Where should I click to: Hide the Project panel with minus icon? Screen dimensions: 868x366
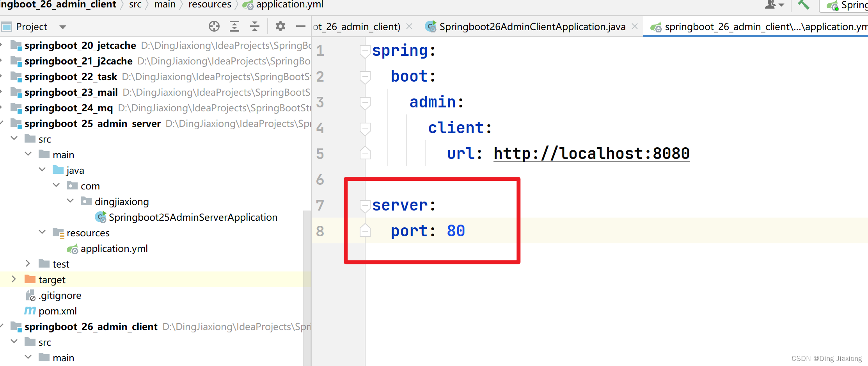tap(300, 27)
